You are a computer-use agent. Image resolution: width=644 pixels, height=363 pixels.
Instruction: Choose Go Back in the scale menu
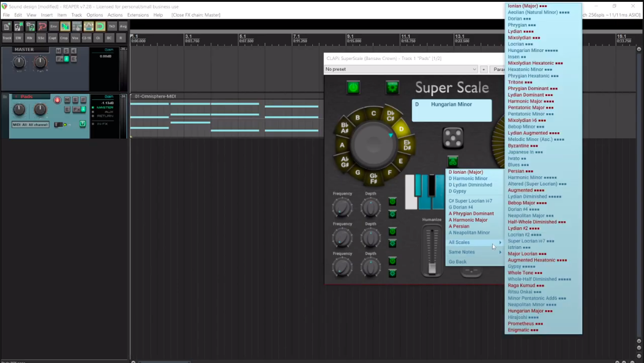point(475,261)
